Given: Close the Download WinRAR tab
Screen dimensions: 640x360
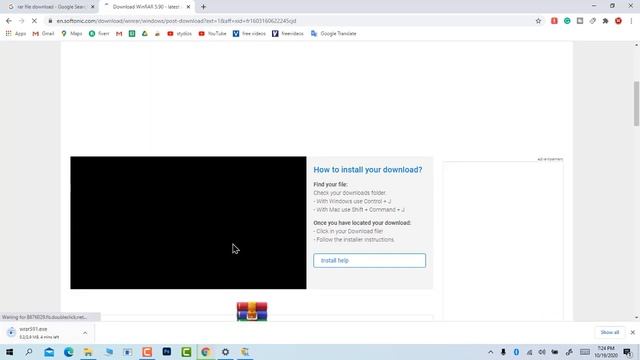Looking at the screenshot, I should [x=188, y=7].
